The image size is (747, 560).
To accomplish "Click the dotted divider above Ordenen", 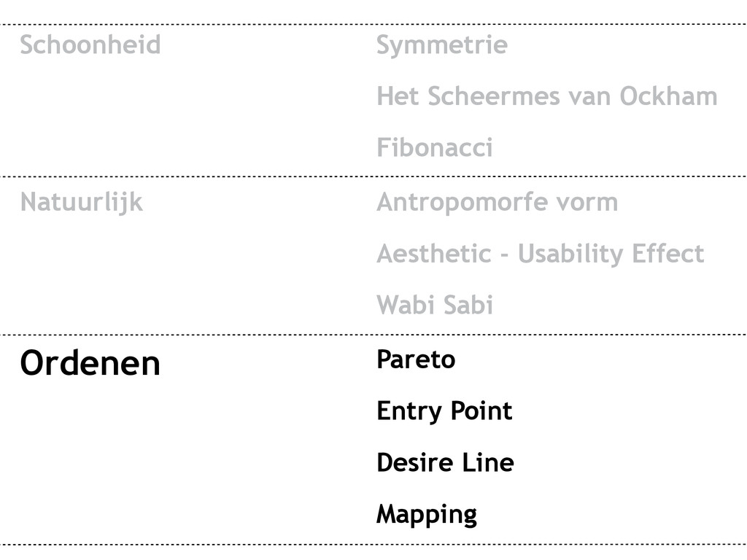I will coord(373,335).
